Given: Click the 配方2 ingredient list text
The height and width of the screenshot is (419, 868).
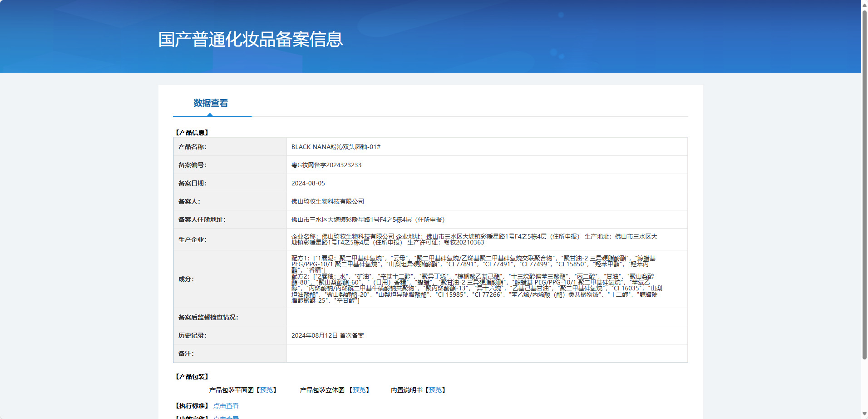Looking at the screenshot, I should coord(477,288).
